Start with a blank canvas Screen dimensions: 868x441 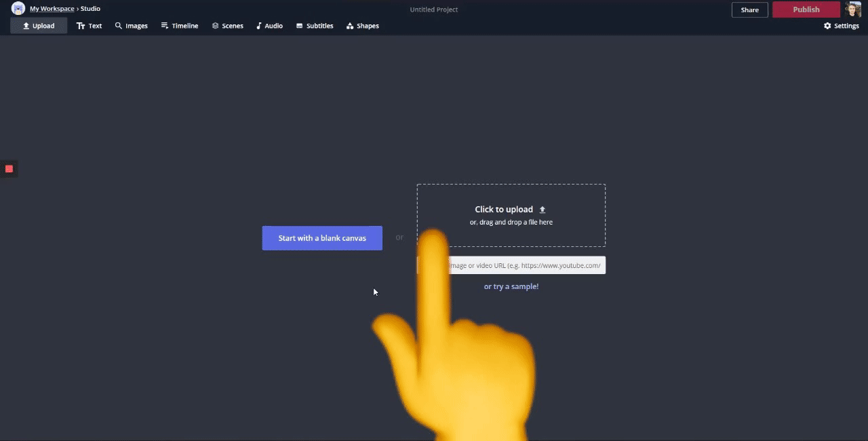point(322,238)
